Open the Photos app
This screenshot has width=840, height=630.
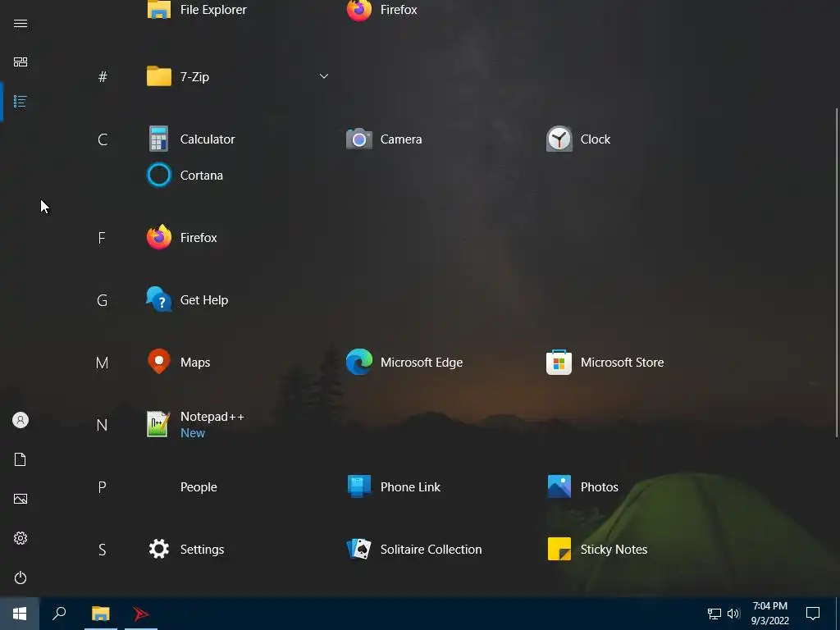582,487
